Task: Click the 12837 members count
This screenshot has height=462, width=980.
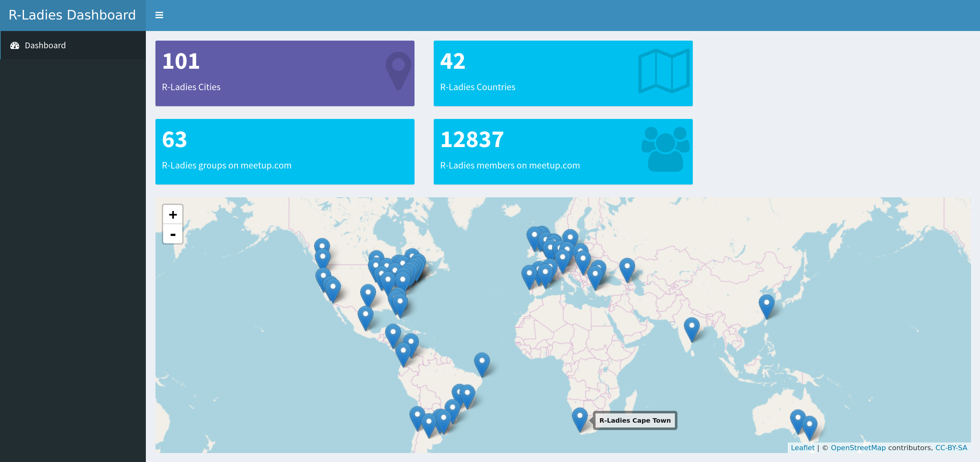Action: [472, 139]
